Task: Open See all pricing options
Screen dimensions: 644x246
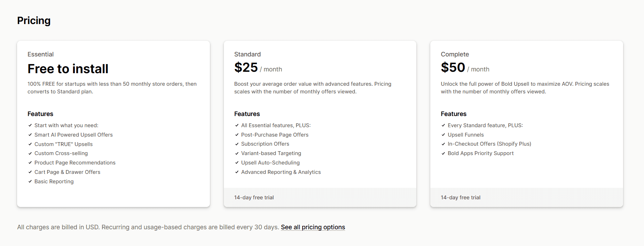Action: coord(313,227)
